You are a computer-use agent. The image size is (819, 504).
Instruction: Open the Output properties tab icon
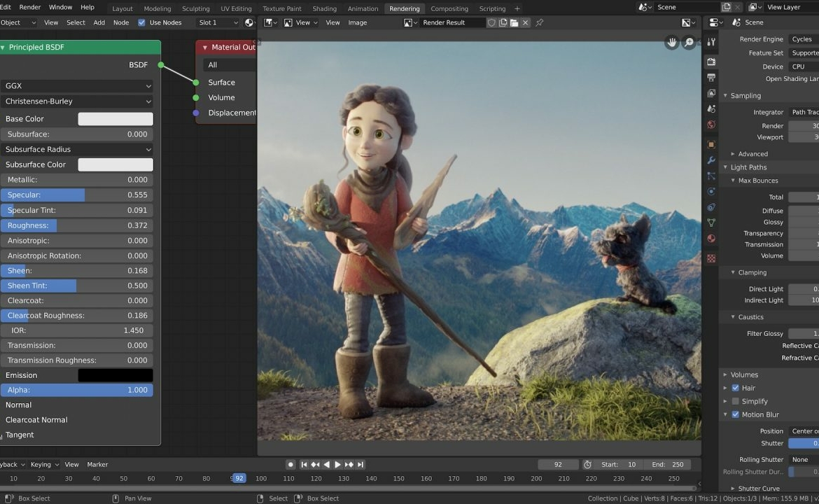(x=711, y=77)
